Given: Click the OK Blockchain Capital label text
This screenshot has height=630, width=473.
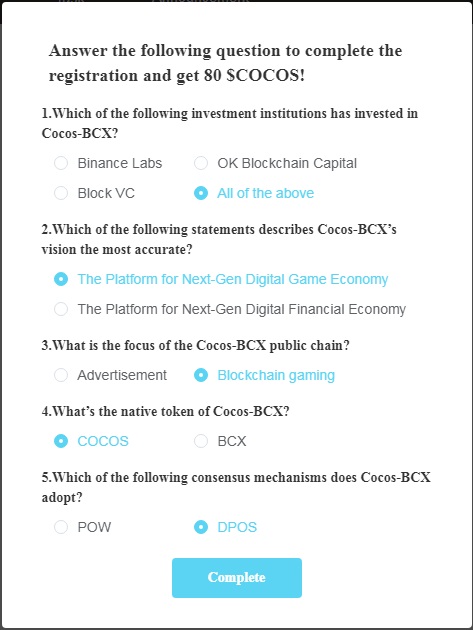Looking at the screenshot, I should tap(287, 163).
